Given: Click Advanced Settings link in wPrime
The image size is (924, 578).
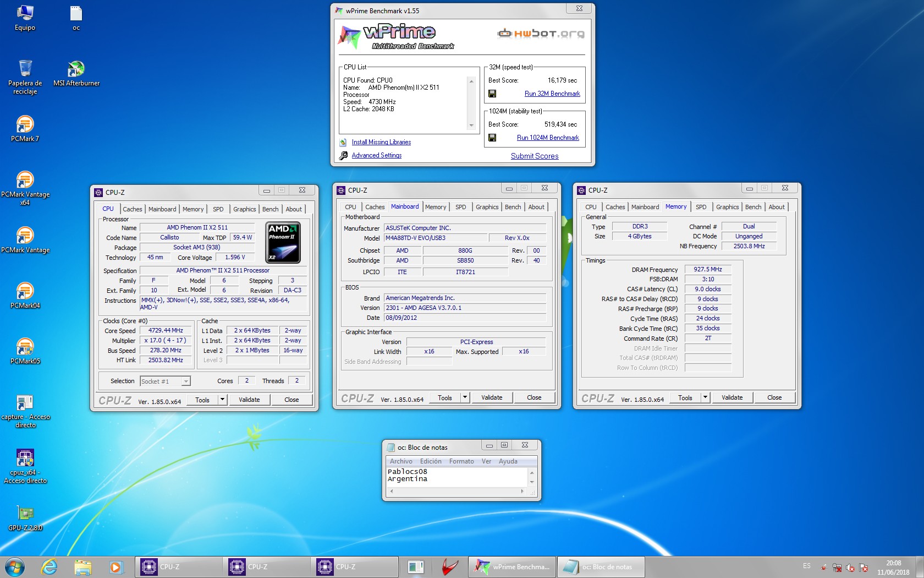Looking at the screenshot, I should [x=377, y=155].
